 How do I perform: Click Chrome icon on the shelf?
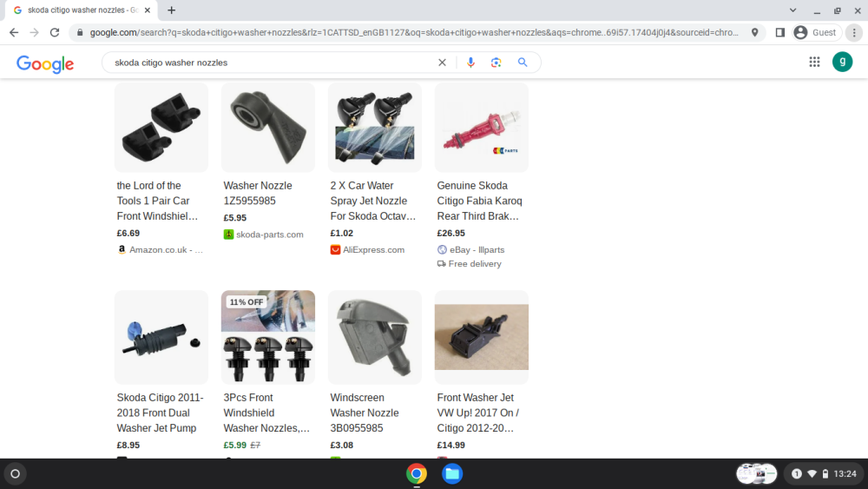417,474
